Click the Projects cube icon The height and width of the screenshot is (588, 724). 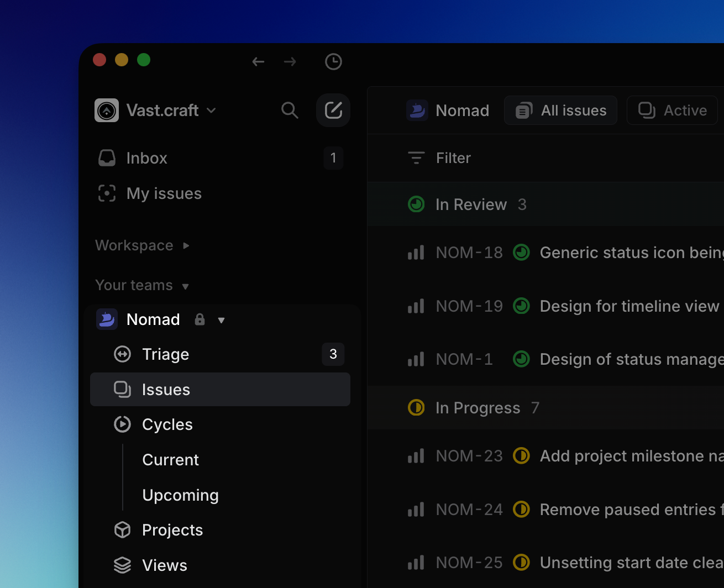122,529
